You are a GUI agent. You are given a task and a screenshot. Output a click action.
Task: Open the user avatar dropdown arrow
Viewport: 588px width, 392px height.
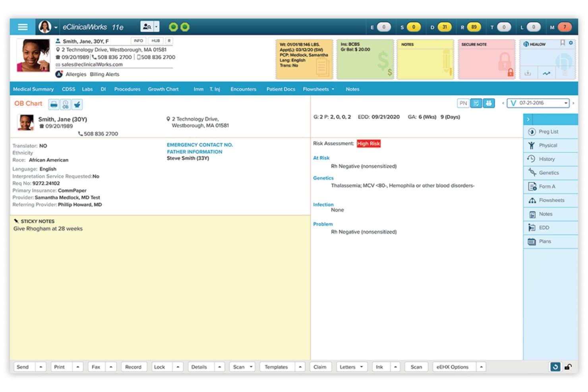[x=56, y=27]
